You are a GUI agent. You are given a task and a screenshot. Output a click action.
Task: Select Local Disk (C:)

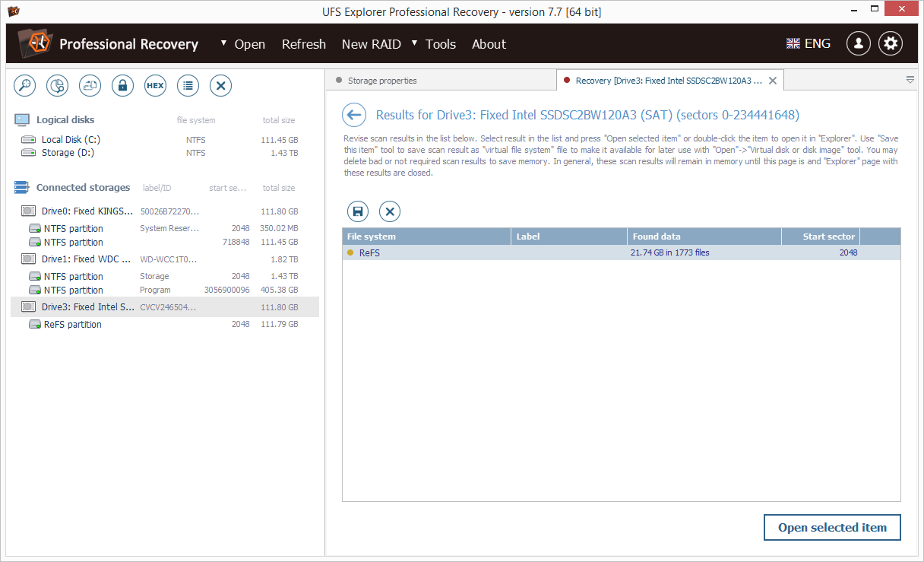tap(166, 140)
